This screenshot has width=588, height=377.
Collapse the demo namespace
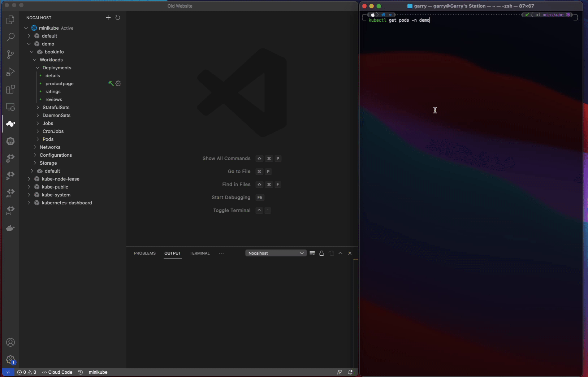(x=29, y=44)
